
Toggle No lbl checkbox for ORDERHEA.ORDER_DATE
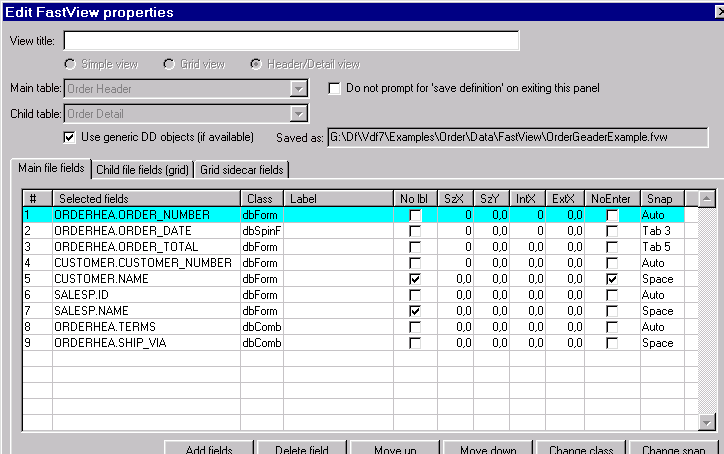coord(415,231)
